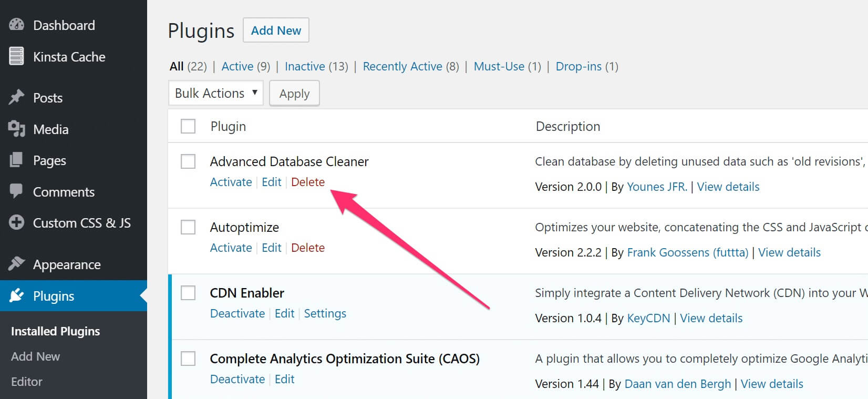This screenshot has width=868, height=399.
Task: Open the Bulk Actions dropdown
Action: click(x=216, y=93)
